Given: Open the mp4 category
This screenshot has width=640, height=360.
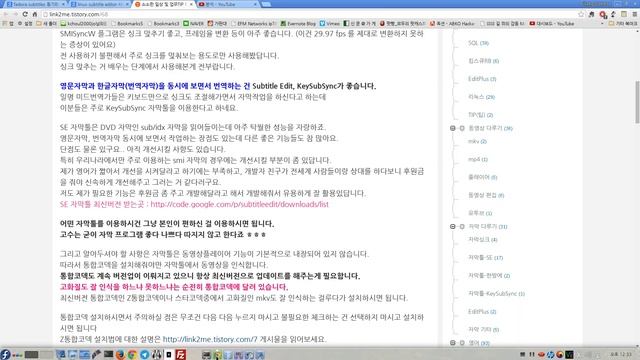Looking at the screenshot, I should tap(478, 159).
